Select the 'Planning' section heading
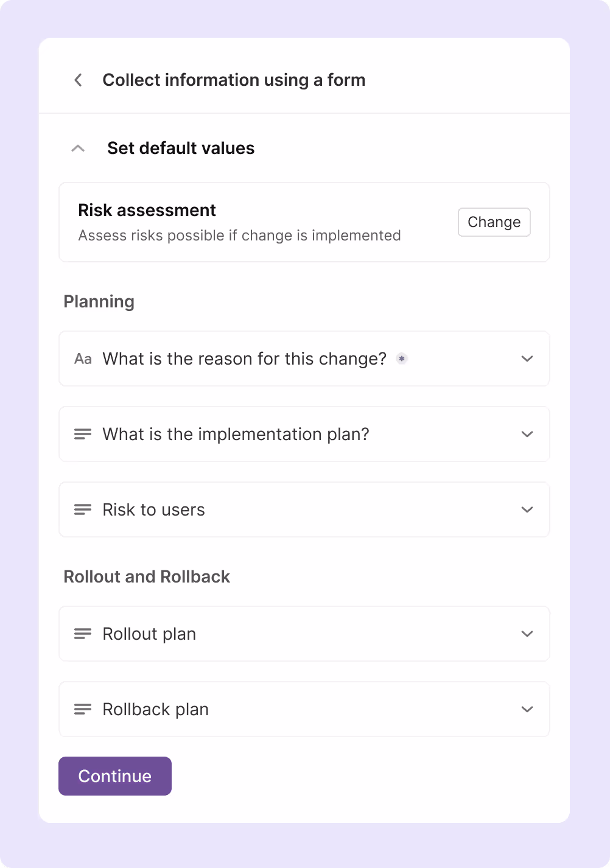The image size is (610, 868). [x=99, y=301]
